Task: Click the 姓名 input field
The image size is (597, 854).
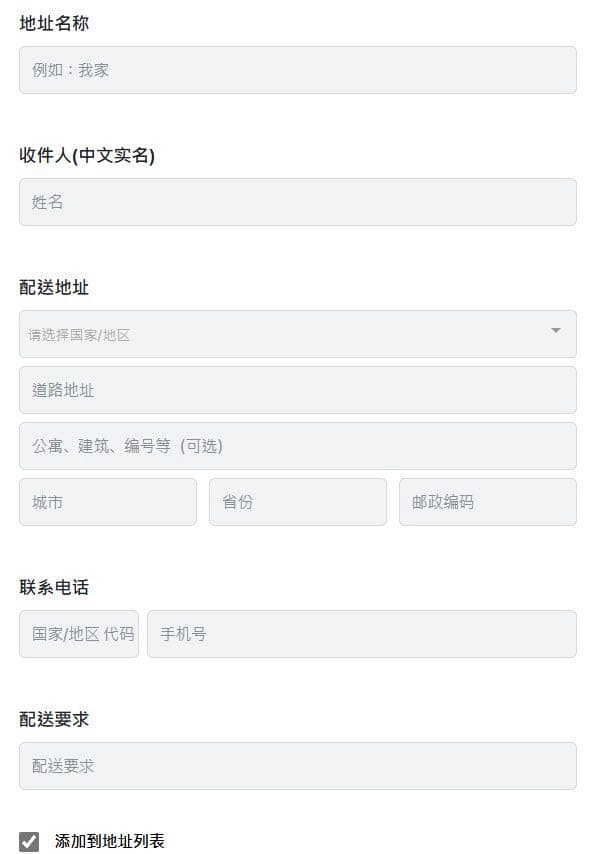Action: [297, 202]
